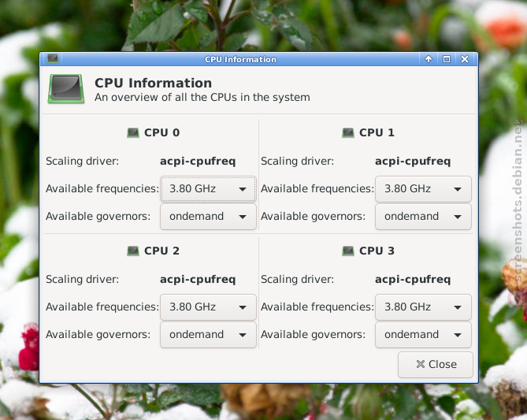Open CPU 2 frequencies combo box
527x420 pixels.
[x=208, y=307]
